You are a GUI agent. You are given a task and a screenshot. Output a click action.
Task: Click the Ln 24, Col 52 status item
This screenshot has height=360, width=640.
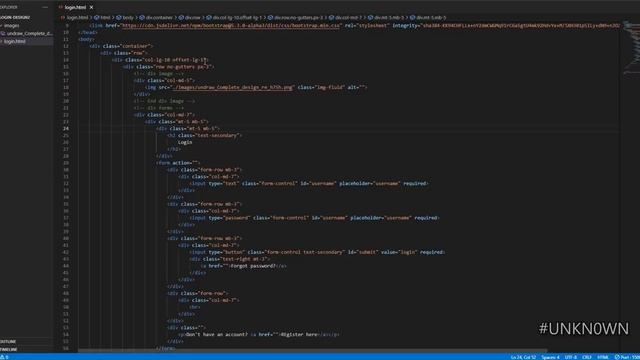pyautogui.click(x=523, y=357)
